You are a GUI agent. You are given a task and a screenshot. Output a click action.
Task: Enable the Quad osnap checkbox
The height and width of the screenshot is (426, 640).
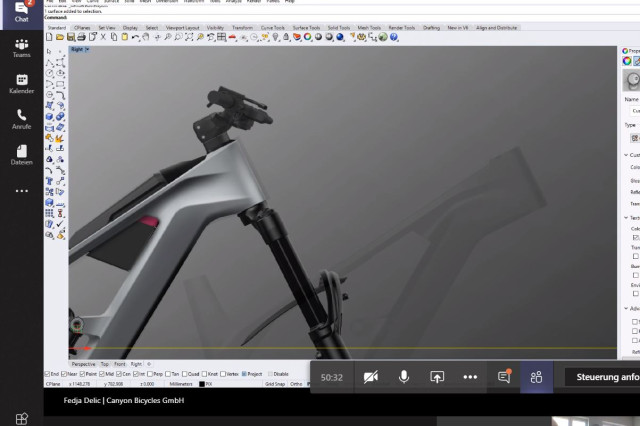[x=184, y=374]
